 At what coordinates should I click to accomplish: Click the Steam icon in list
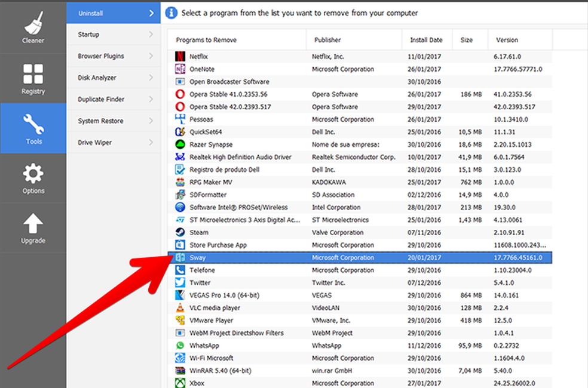[x=180, y=233]
